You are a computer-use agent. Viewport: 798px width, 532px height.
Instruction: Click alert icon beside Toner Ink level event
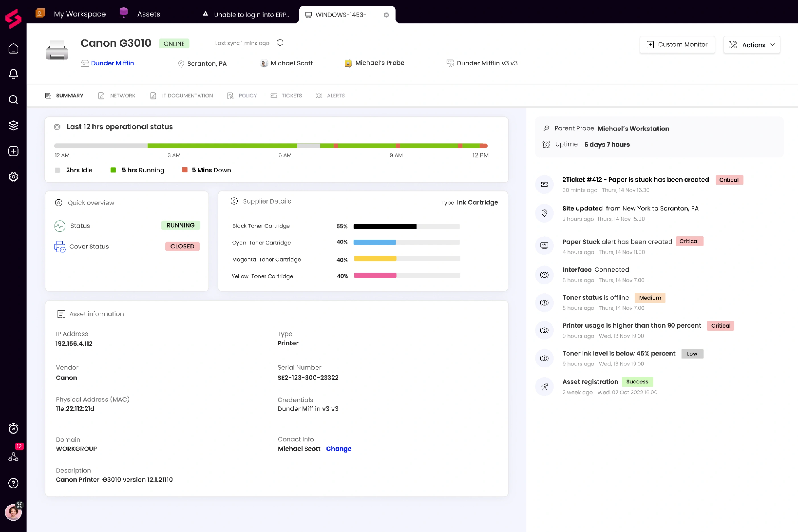[x=544, y=358]
